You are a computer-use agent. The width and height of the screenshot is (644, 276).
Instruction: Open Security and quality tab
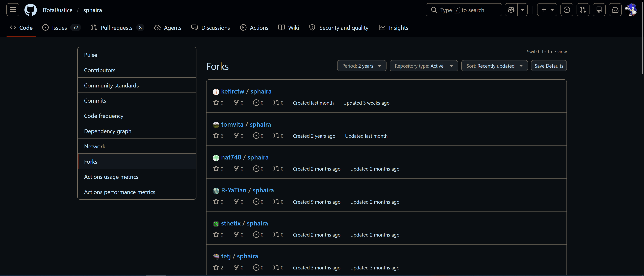coord(339,28)
